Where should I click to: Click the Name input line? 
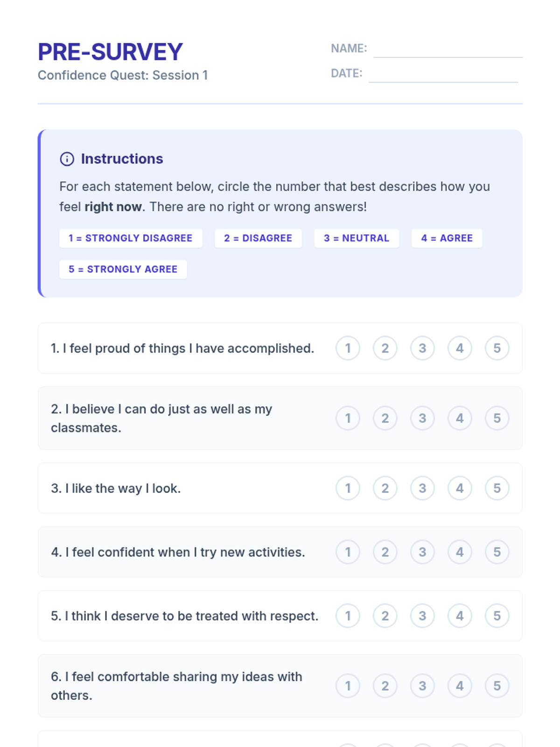(x=448, y=49)
